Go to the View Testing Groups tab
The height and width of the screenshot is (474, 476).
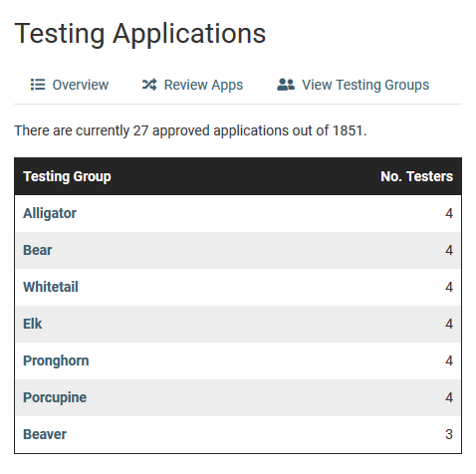(353, 85)
